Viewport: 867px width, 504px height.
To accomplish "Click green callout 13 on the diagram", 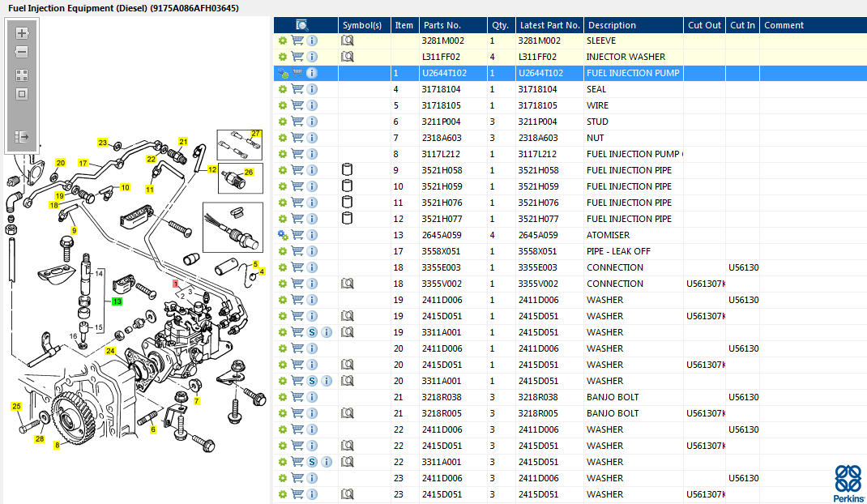I will [117, 301].
